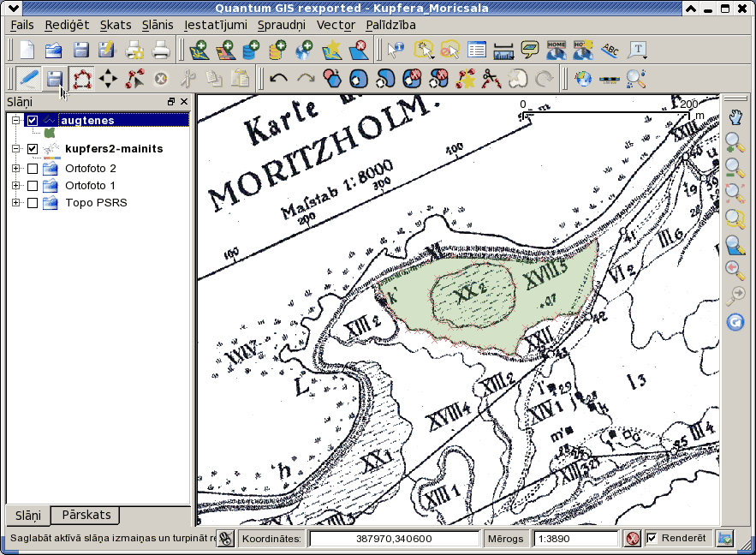
Task: Open the Palīdzība menu
Action: 391,25
